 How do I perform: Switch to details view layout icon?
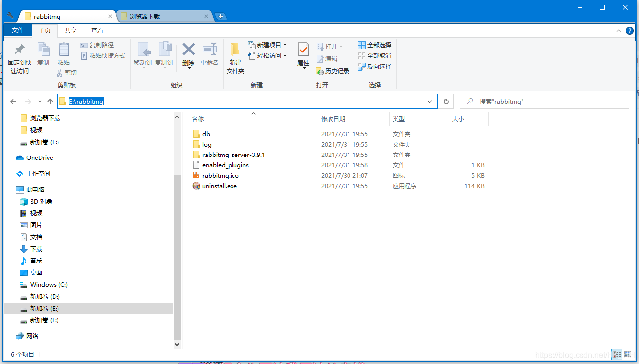pos(617,354)
